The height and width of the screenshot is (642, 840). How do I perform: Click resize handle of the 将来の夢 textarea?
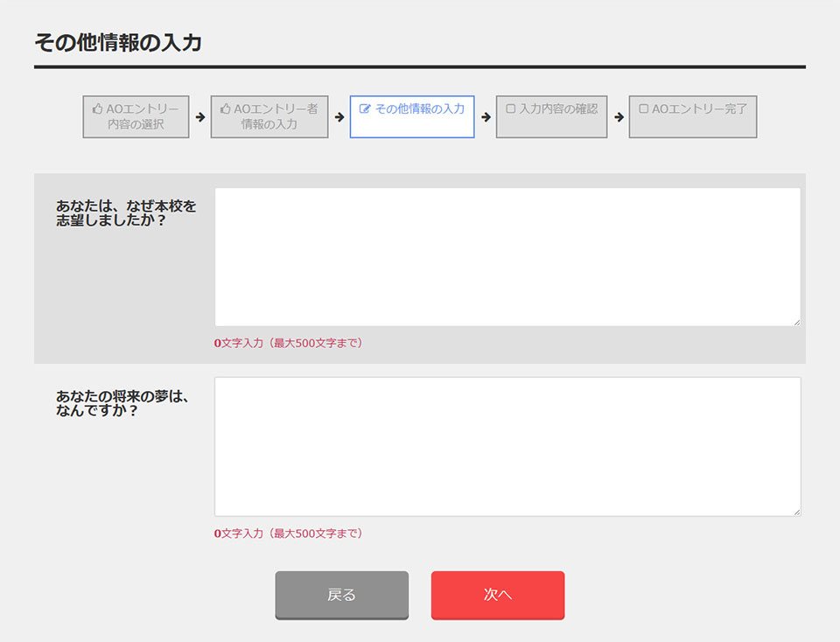796,512
